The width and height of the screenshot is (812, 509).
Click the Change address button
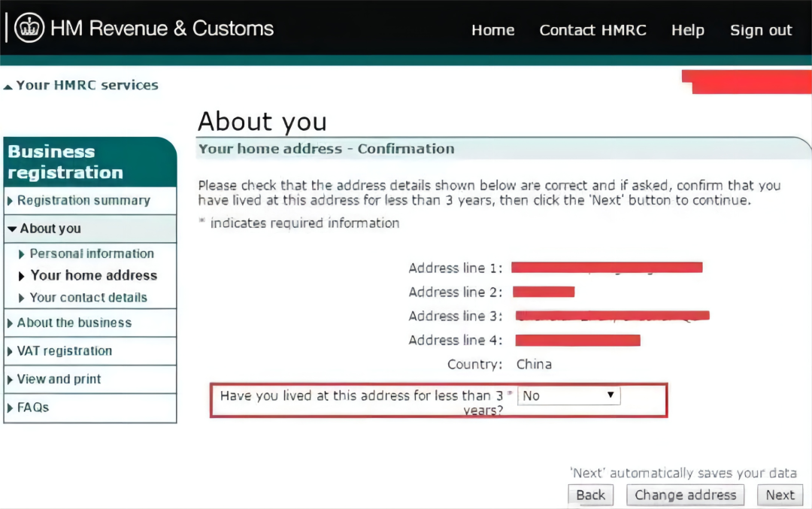coord(685,495)
